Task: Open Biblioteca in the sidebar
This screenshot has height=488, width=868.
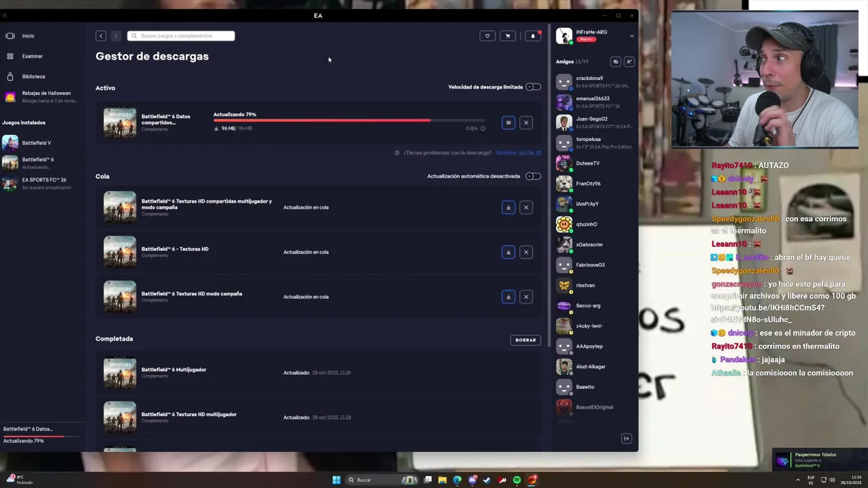Action: 33,77
